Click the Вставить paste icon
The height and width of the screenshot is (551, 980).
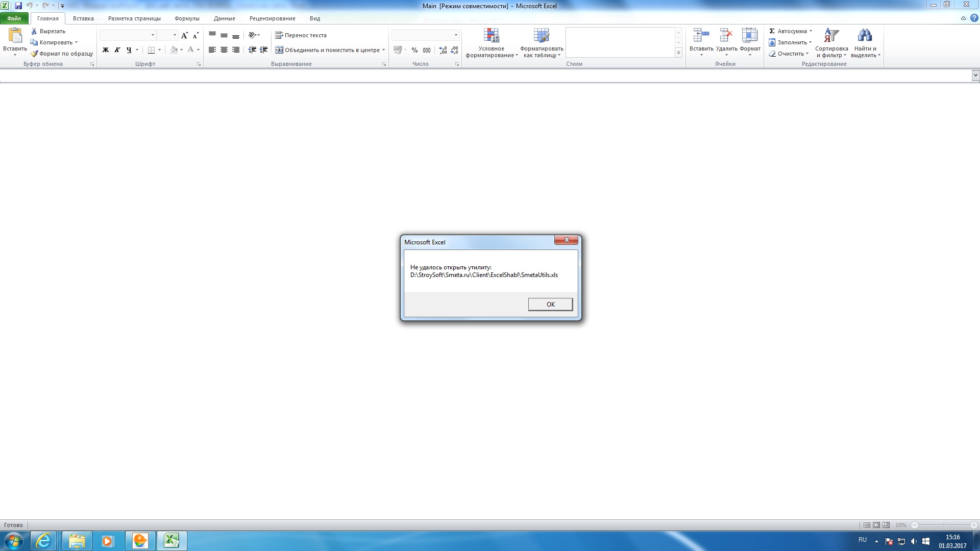click(x=15, y=35)
